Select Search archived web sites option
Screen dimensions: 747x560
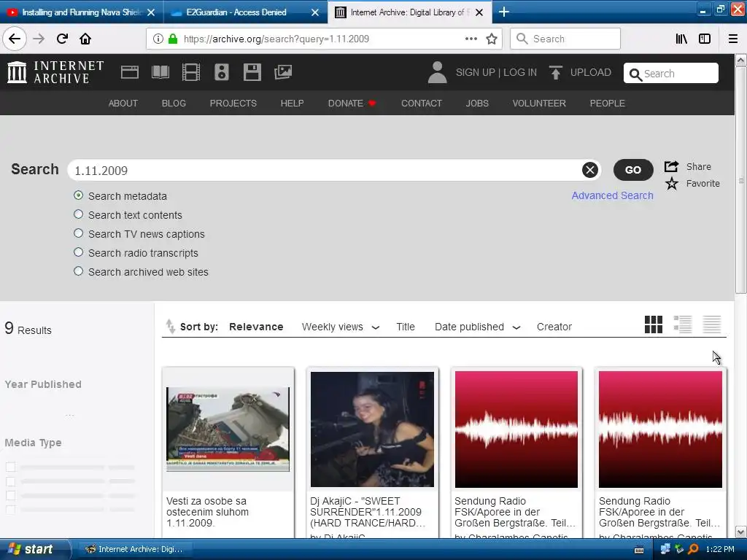[79, 271]
